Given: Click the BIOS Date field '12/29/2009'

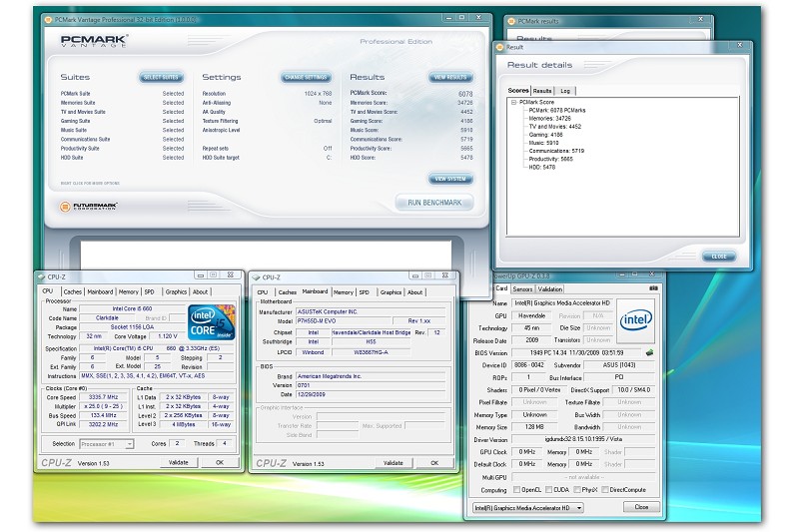Looking at the screenshot, I should click(x=371, y=394).
